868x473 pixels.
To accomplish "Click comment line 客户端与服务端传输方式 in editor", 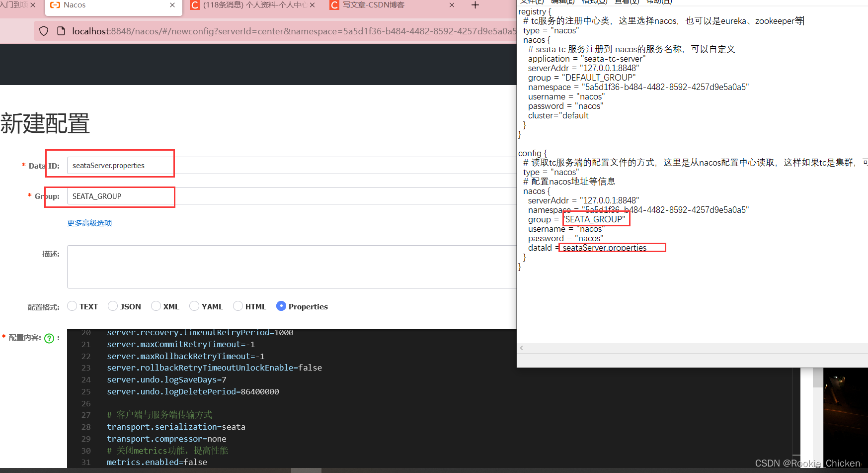I will [159, 415].
